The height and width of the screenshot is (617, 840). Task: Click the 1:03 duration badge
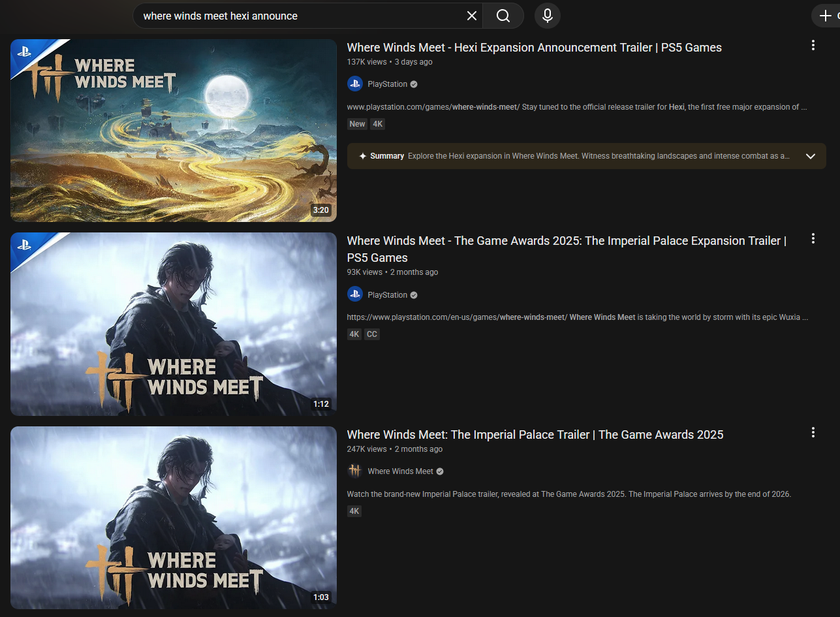point(321,597)
